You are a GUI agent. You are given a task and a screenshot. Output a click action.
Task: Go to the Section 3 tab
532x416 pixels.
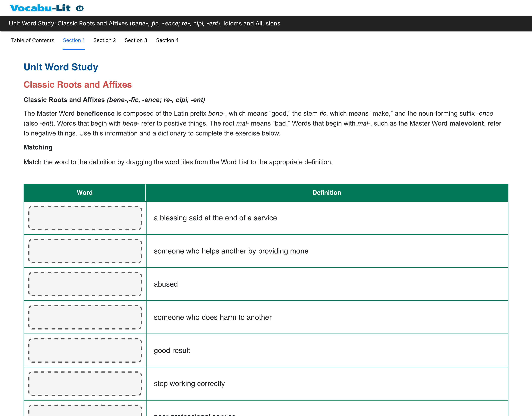pyautogui.click(x=136, y=40)
